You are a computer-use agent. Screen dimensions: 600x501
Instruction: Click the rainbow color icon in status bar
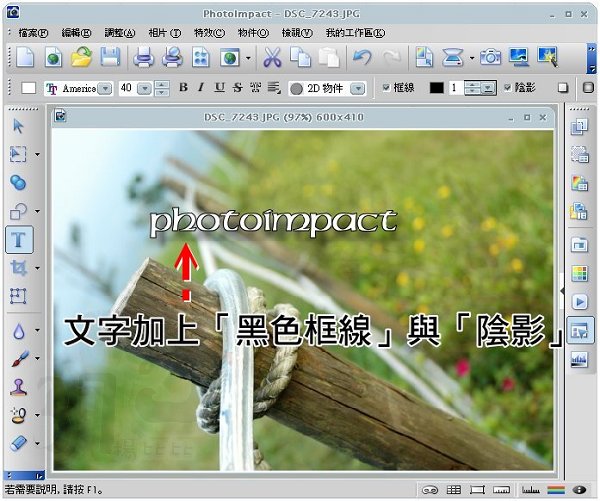tap(556, 490)
